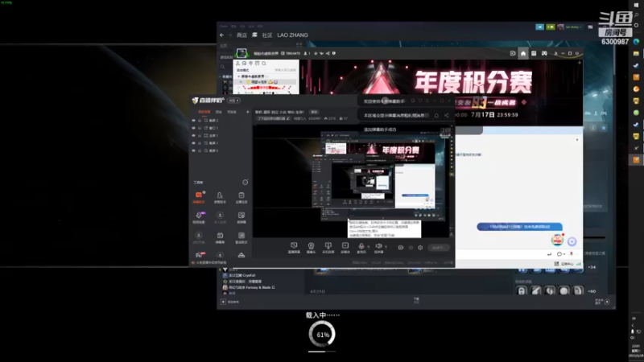Click the bell icon in the danmaku notice popup
Screen dimensions: 644x362
(436, 115)
